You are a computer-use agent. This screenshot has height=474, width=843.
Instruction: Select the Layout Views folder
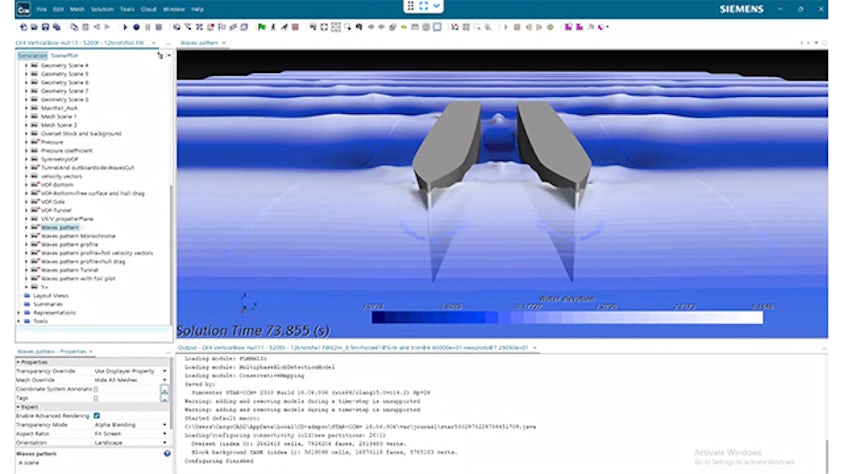51,296
